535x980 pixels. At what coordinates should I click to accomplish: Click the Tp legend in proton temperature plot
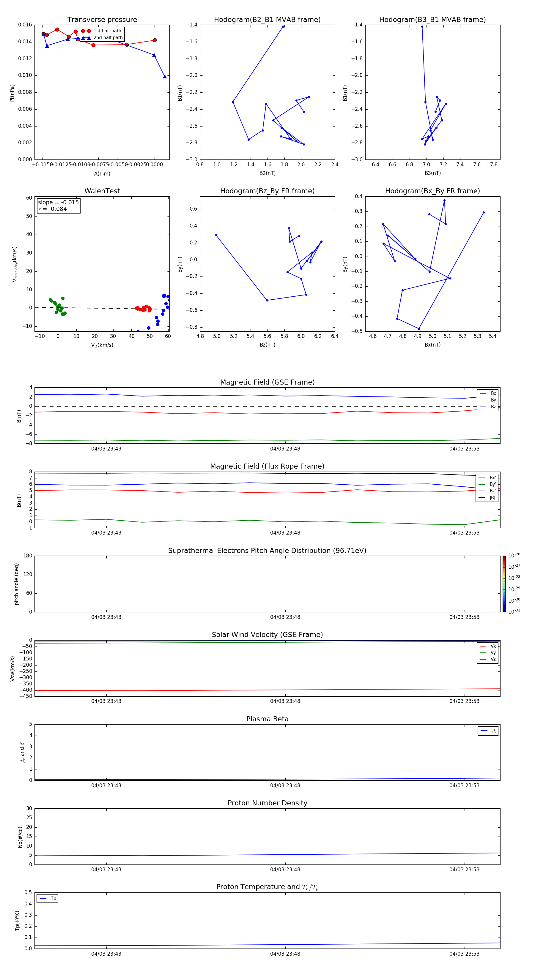tap(48, 899)
